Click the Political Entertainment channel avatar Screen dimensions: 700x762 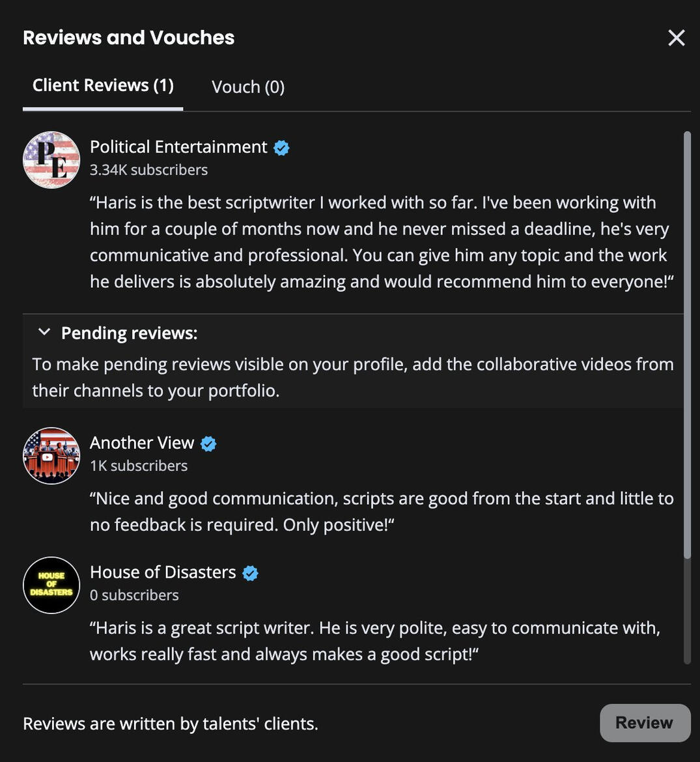pos(51,160)
